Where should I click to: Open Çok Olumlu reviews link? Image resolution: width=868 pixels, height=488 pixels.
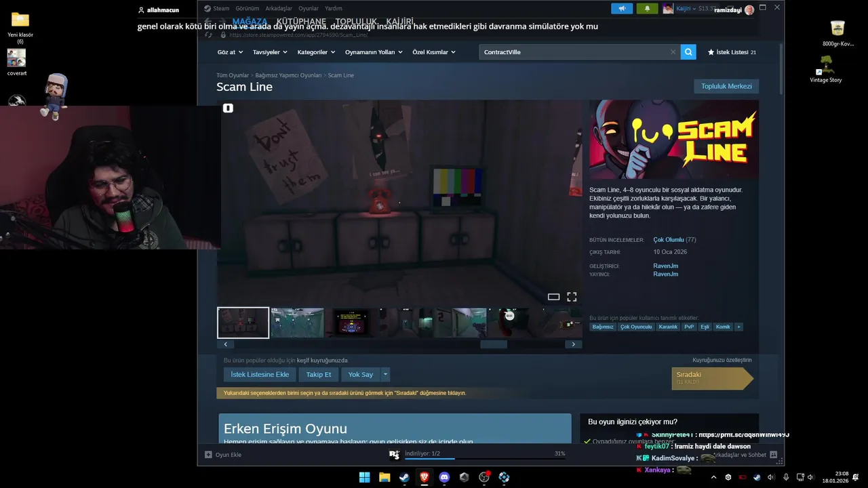tap(669, 240)
